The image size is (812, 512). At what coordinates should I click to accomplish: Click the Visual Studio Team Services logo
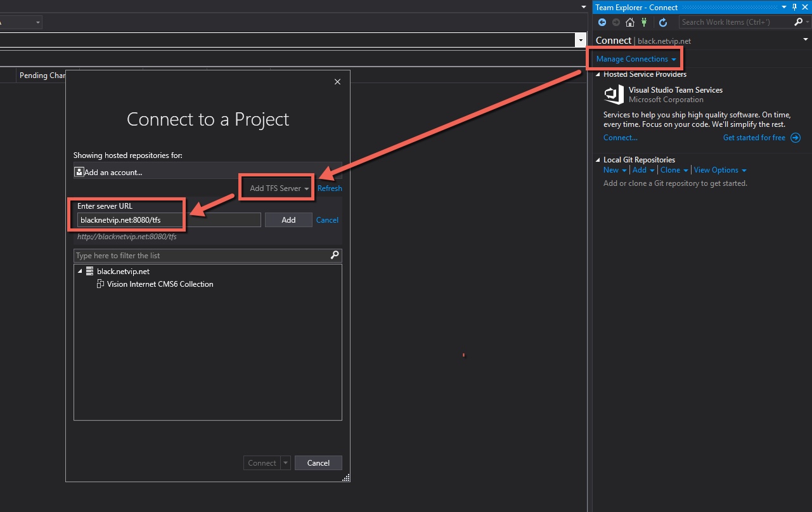[614, 95]
